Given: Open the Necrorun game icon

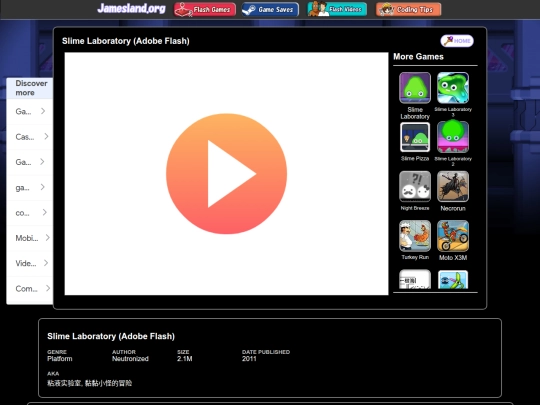Looking at the screenshot, I should pyautogui.click(x=453, y=186).
